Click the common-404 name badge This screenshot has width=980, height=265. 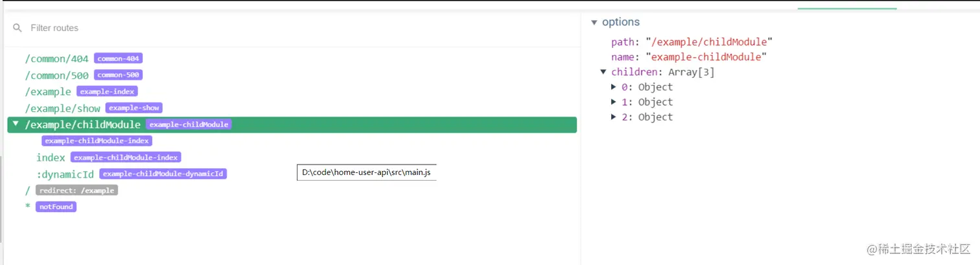[x=118, y=58]
